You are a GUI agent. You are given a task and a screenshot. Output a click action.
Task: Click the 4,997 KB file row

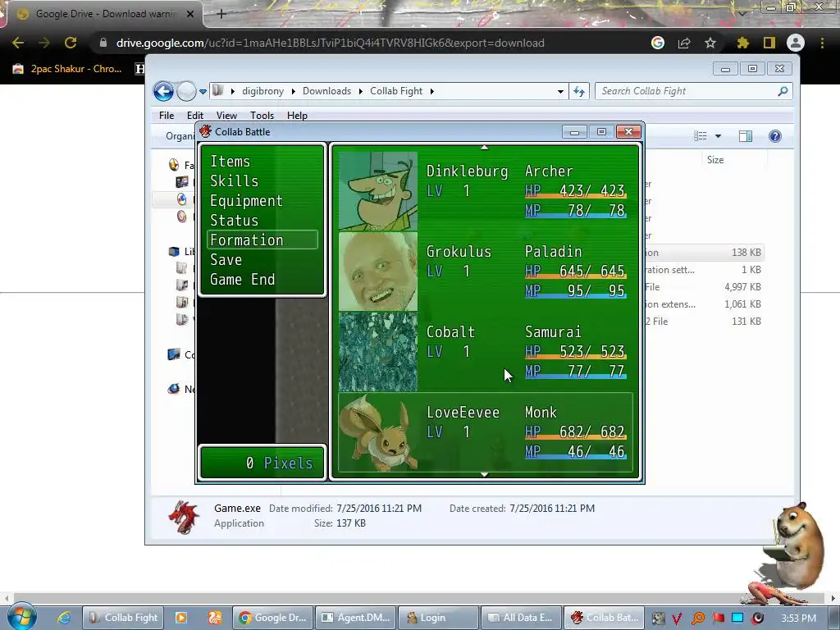[x=703, y=287]
